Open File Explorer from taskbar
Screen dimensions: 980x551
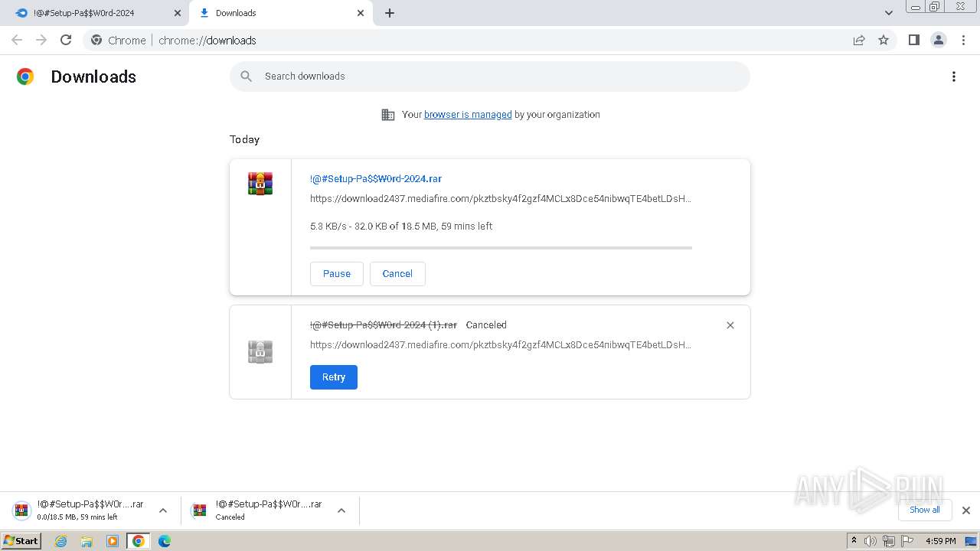click(x=87, y=541)
